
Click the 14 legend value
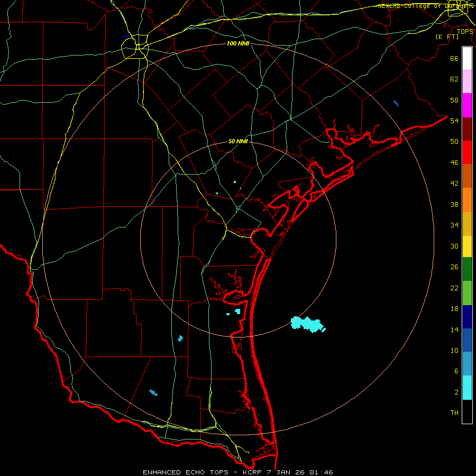[x=454, y=329]
